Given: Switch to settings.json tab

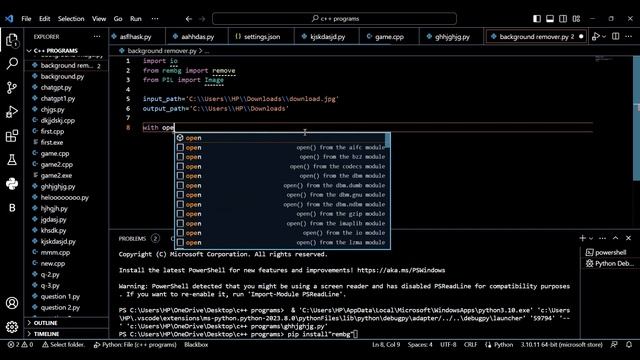Looking at the screenshot, I should point(261,37).
